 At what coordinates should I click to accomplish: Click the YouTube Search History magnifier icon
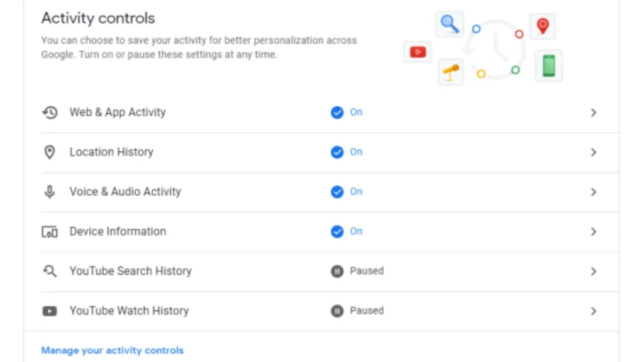[x=50, y=271]
